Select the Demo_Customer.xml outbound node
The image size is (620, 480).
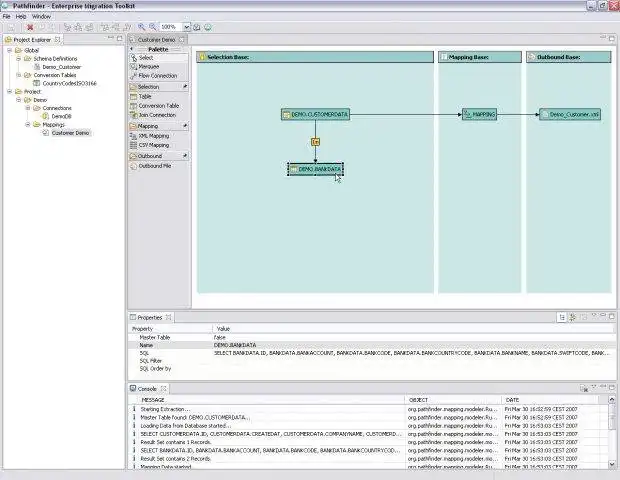pyautogui.click(x=570, y=115)
